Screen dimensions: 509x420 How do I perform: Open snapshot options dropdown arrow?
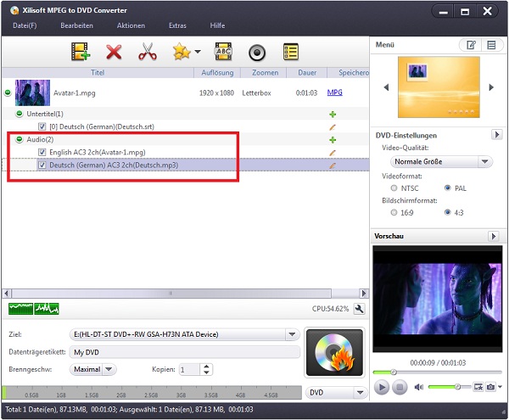[x=500, y=387]
